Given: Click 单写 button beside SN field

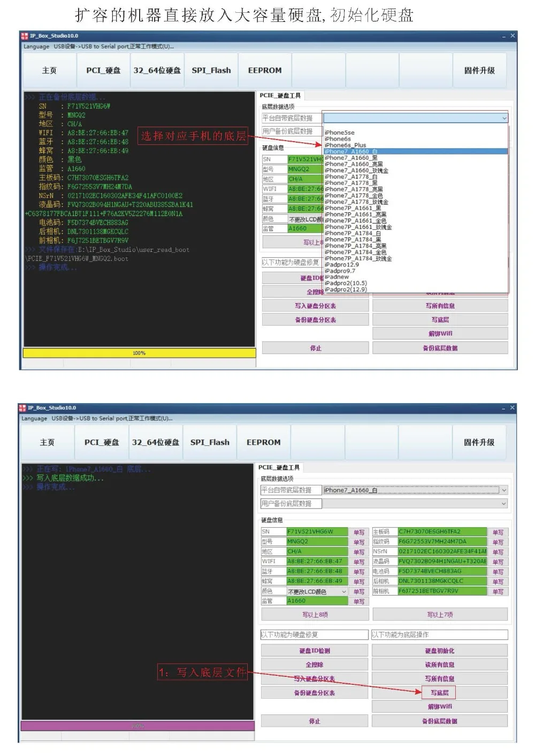Looking at the screenshot, I should pyautogui.click(x=358, y=533).
